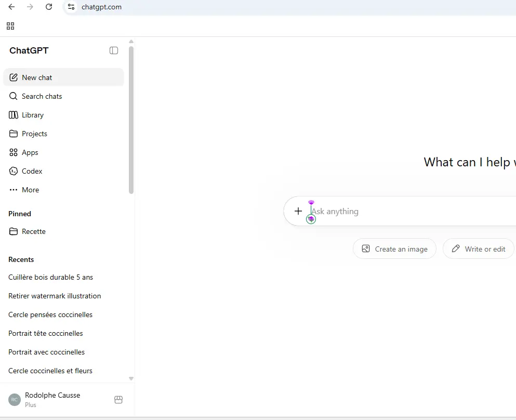Open site information icon in address bar
Image resolution: width=516 pixels, height=420 pixels.
click(71, 7)
